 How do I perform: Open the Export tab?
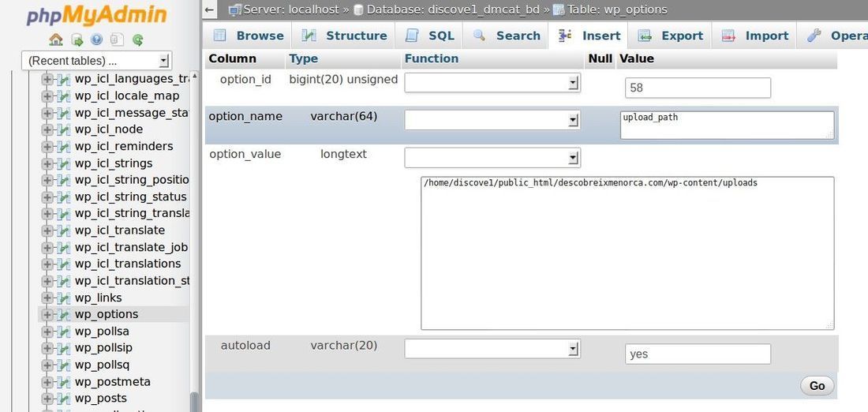tap(670, 36)
